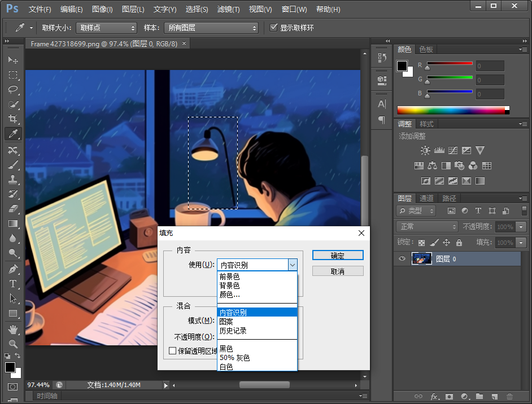Screen dimensions: 532x404
Task: Select the Rectangular Marquee tool
Action: click(12, 74)
